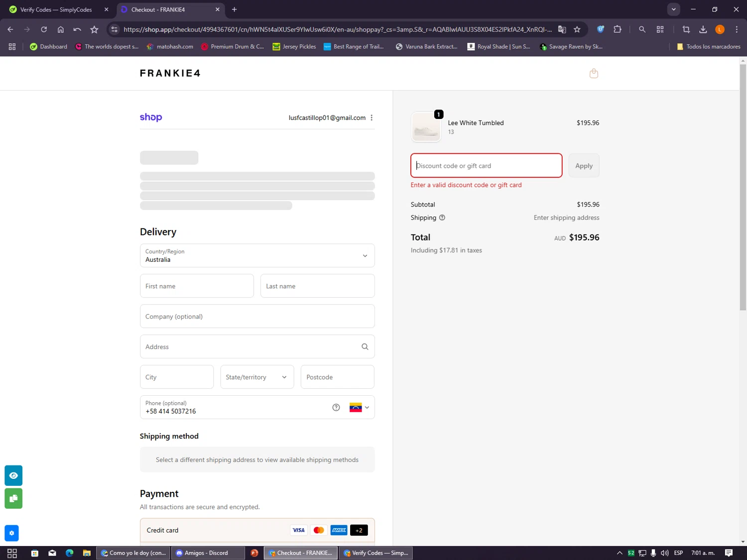Open the Todos los marcadores bookmarks folder
747x560 pixels.
(709, 47)
